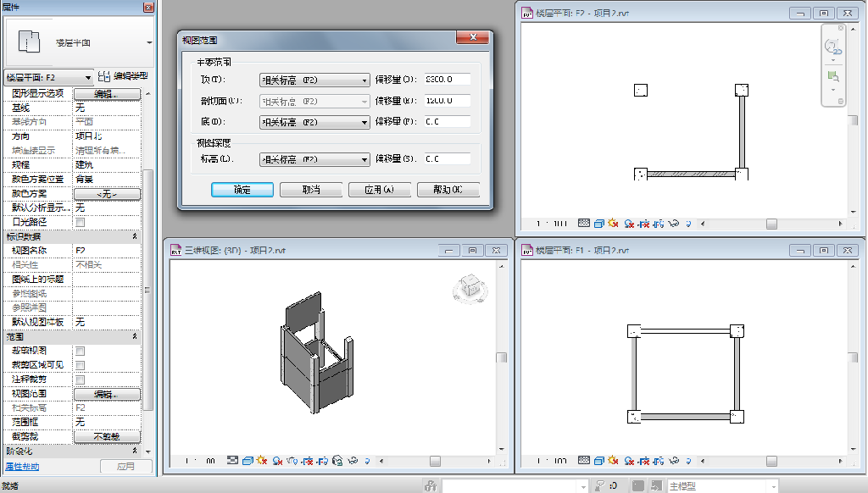
Task: Toggle sun path icon in 3D view bar
Action: [262, 460]
